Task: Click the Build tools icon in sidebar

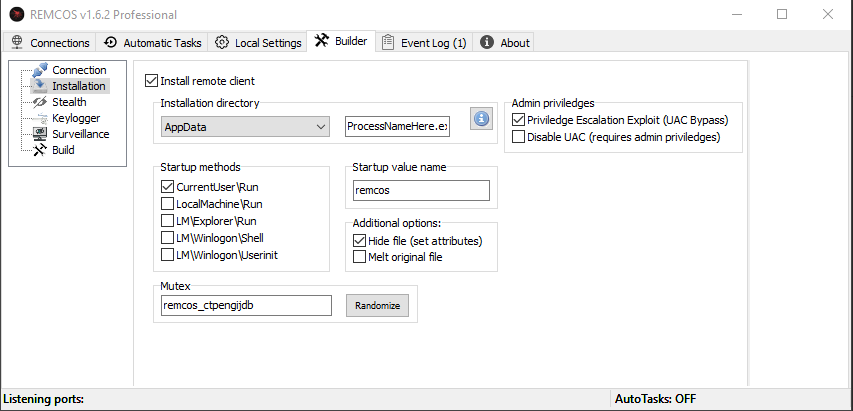Action: [40, 150]
